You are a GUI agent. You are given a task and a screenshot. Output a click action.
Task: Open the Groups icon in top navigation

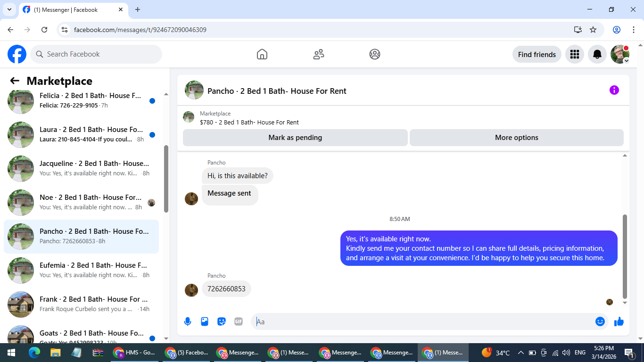click(375, 54)
